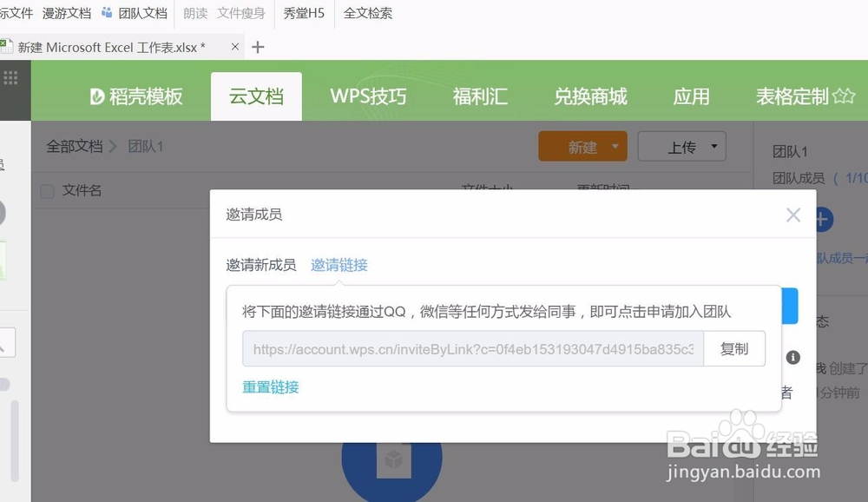
Task: Click the blue + icon to add team member
Action: pyautogui.click(x=824, y=220)
